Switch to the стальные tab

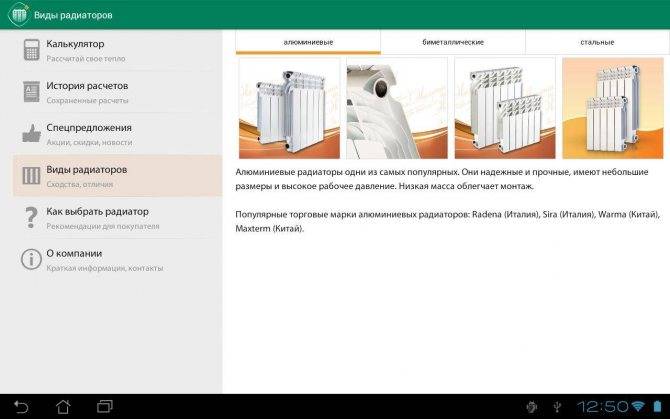click(597, 42)
